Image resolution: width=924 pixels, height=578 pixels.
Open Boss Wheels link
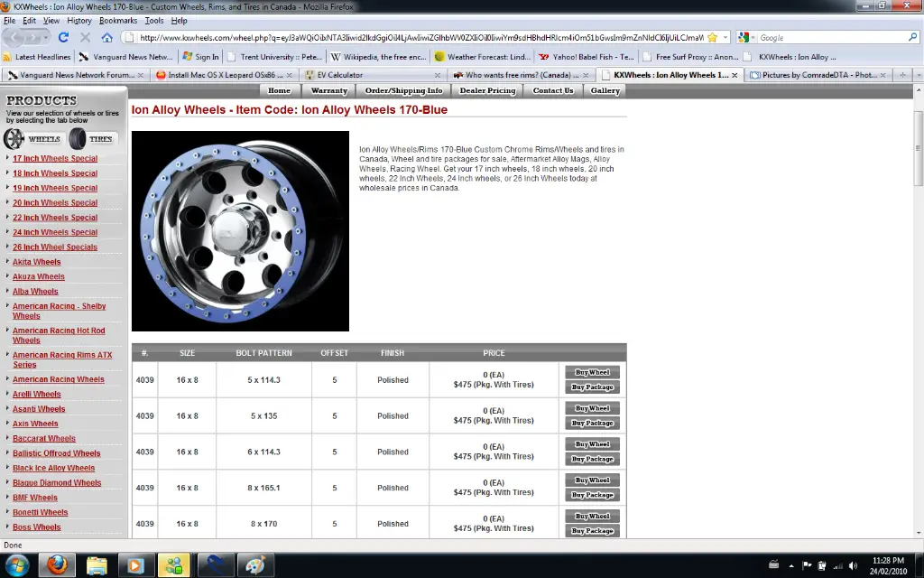point(36,527)
